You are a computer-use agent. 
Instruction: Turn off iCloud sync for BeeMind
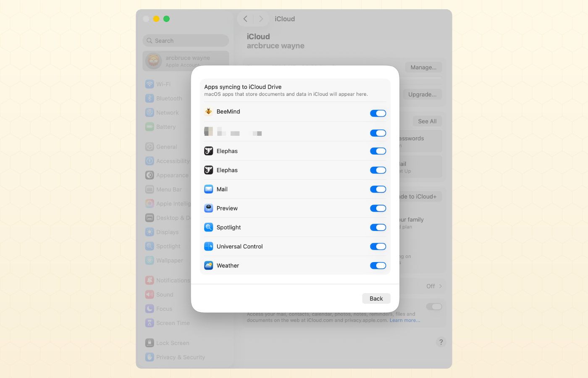(x=378, y=113)
